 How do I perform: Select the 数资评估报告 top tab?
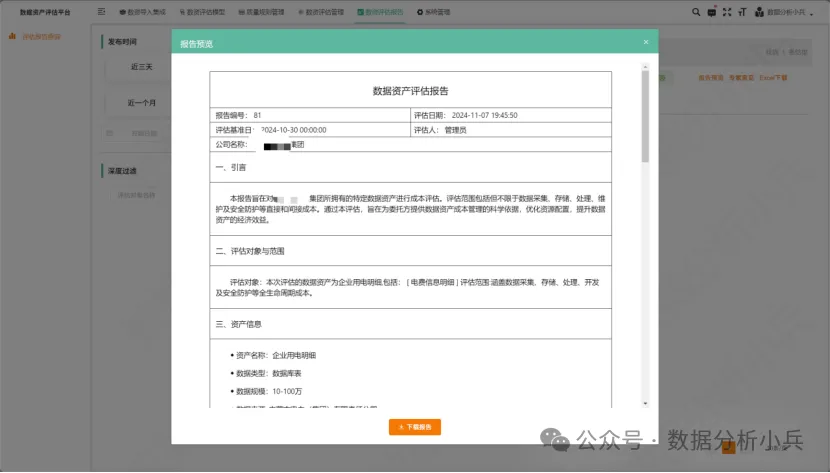tap(380, 12)
